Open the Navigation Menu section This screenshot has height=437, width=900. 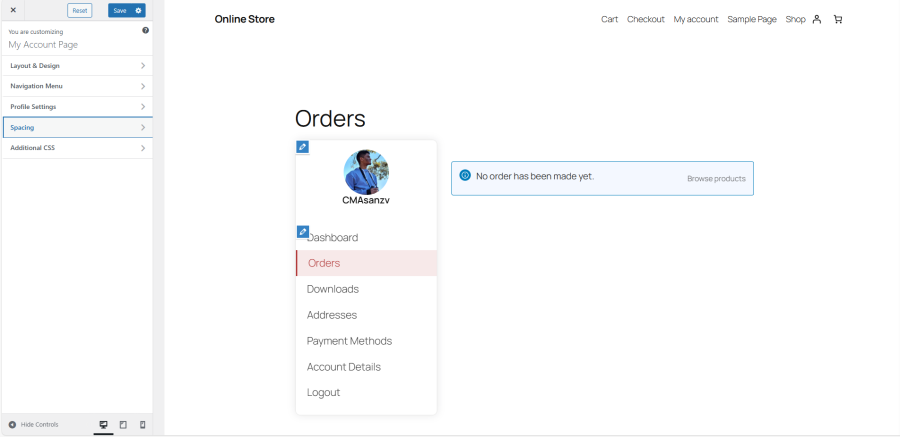[x=77, y=86]
